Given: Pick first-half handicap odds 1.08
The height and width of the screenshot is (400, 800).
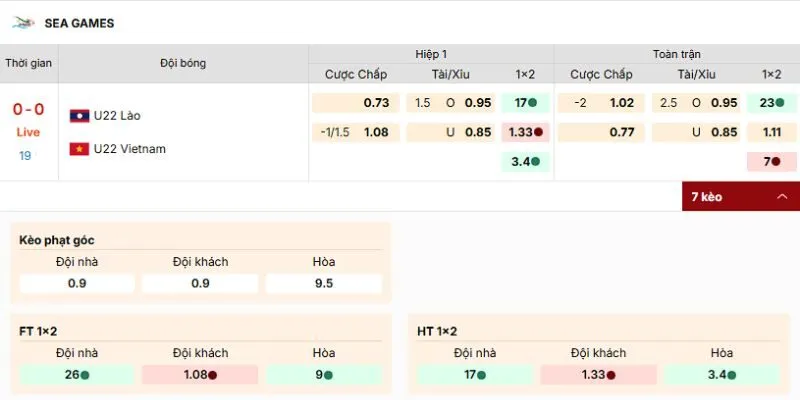Looking at the screenshot, I should 356,132.
